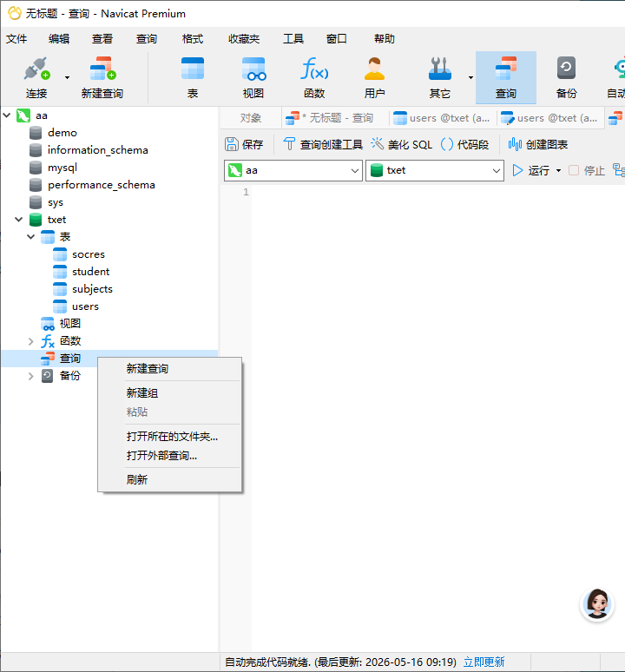This screenshot has width=625, height=672.
Task: Open the 文件 menu
Action: [16, 39]
